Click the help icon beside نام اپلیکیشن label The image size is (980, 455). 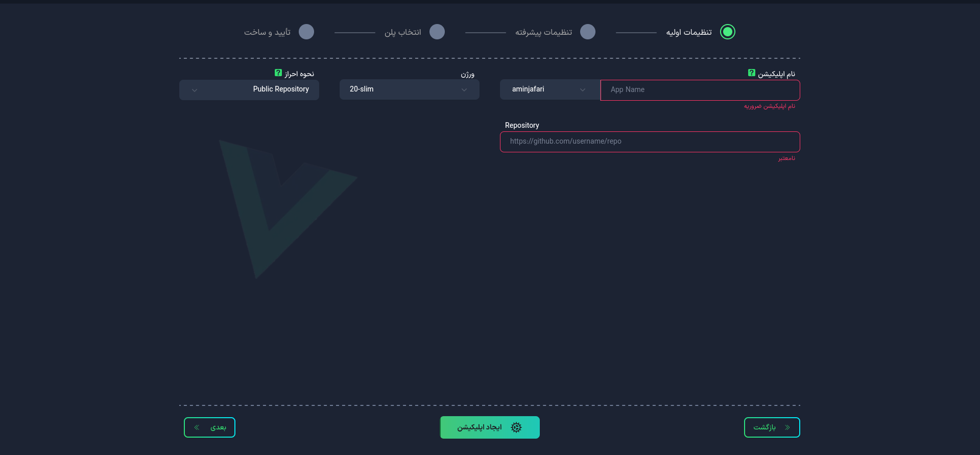(x=752, y=73)
